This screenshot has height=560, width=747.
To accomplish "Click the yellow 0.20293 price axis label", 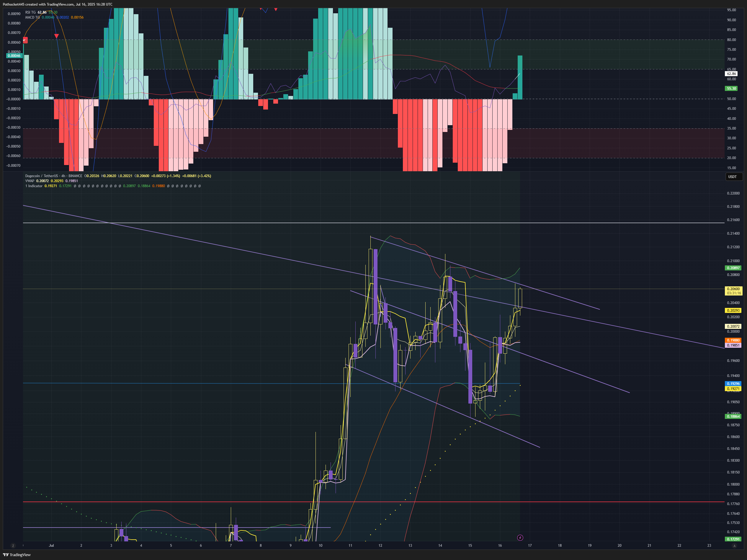I will tap(733, 310).
